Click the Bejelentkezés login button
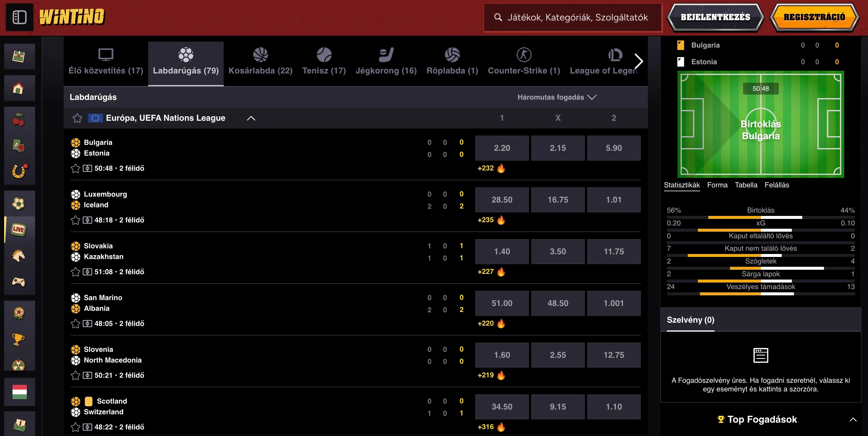This screenshot has width=868, height=436. point(715,17)
